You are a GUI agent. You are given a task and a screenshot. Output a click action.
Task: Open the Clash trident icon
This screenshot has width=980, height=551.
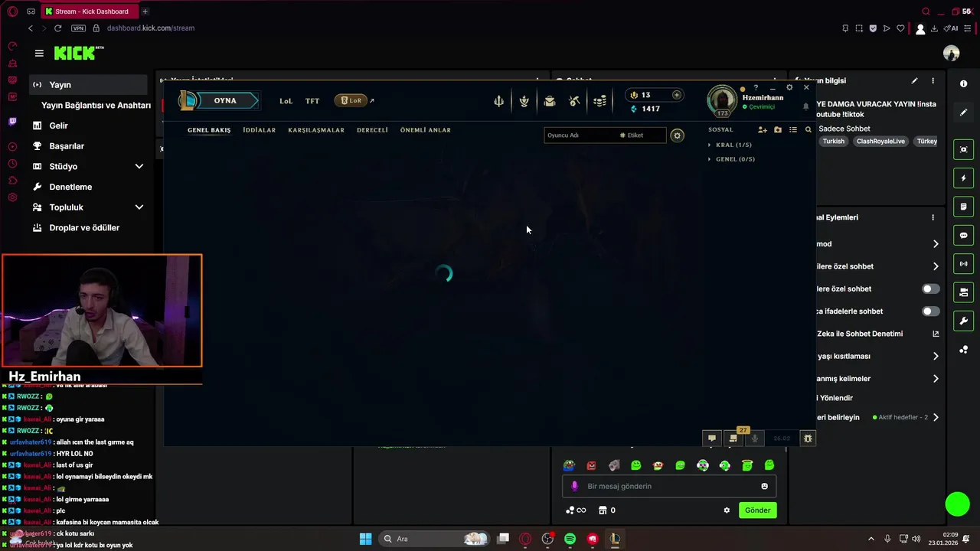pos(498,100)
